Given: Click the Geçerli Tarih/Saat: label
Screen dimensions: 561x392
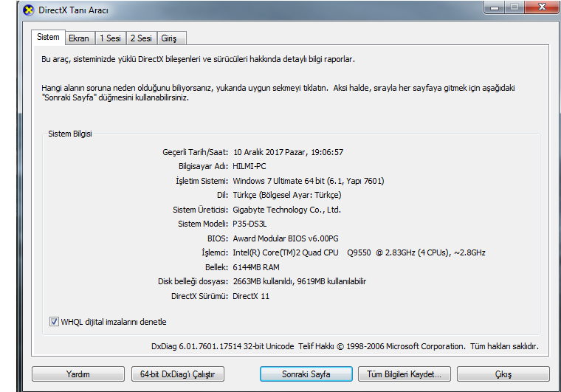Looking at the screenshot, I should click(196, 152).
